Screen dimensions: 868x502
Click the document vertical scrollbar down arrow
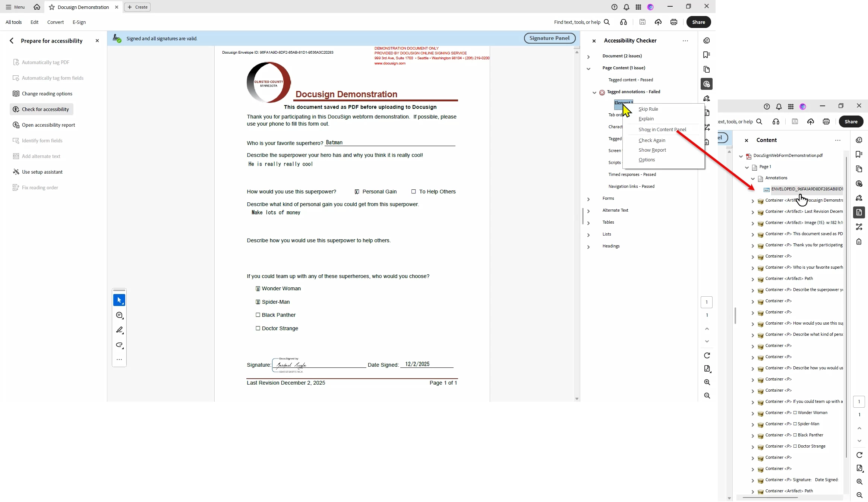[577, 399]
